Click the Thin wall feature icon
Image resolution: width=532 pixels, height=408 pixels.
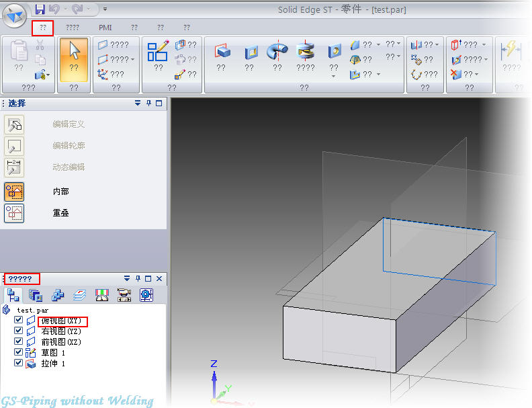[x=355, y=75]
